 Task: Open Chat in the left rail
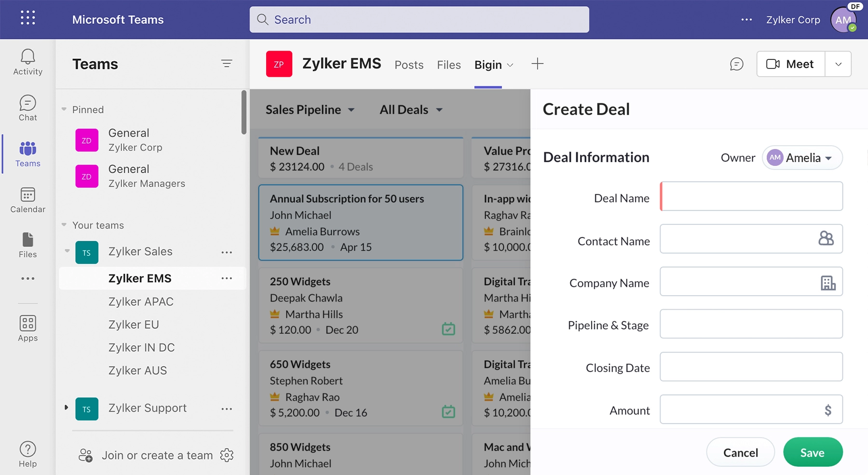point(27,108)
